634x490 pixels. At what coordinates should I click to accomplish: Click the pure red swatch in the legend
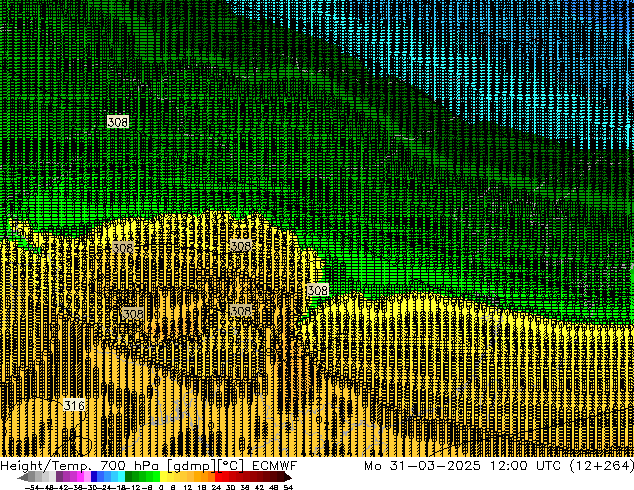coord(218,476)
